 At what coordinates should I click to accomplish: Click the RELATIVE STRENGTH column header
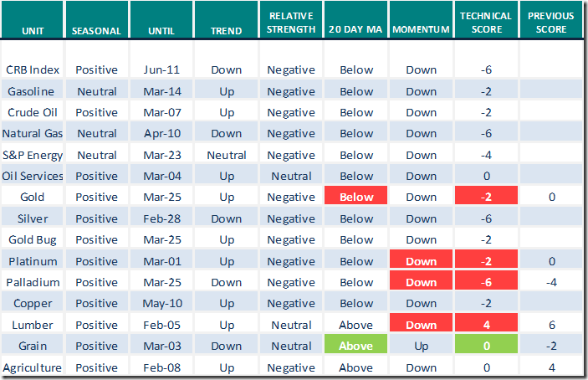pos(290,23)
